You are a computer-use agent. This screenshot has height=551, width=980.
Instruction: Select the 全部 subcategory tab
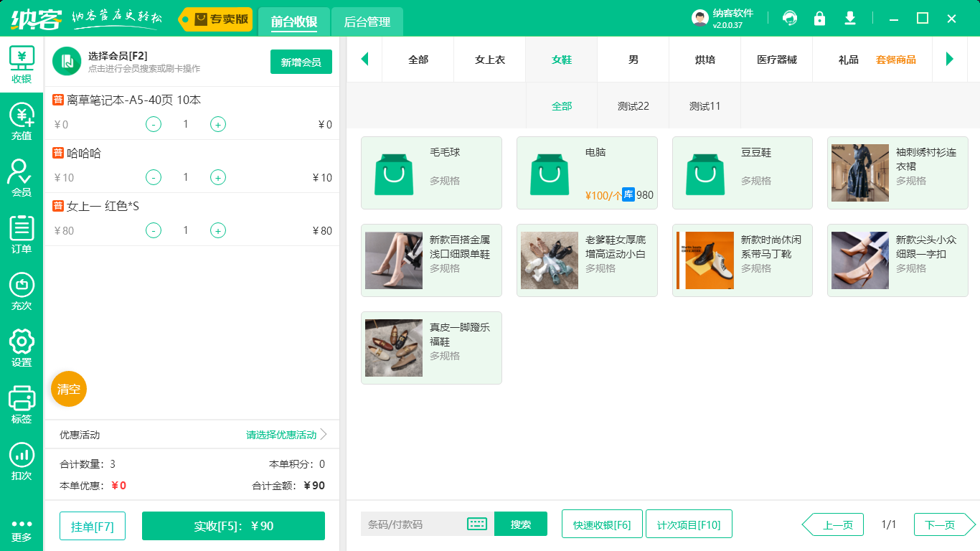562,106
